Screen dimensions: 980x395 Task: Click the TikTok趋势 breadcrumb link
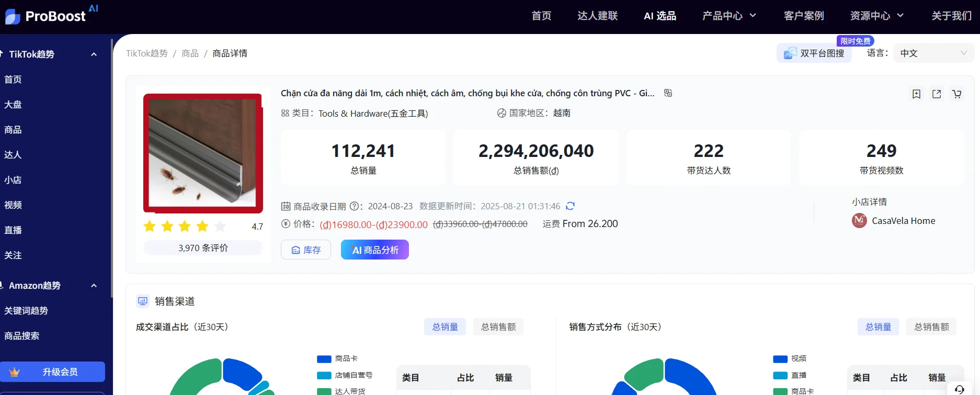(x=147, y=53)
